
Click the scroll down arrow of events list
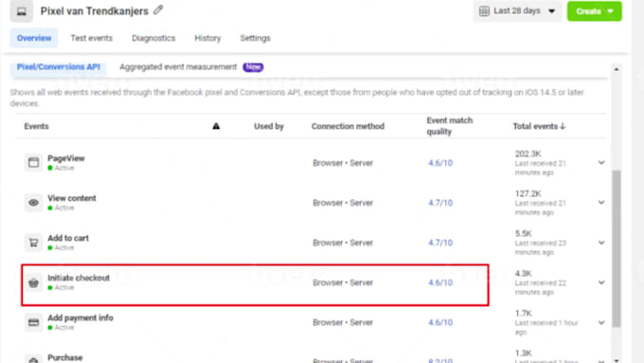(617, 360)
